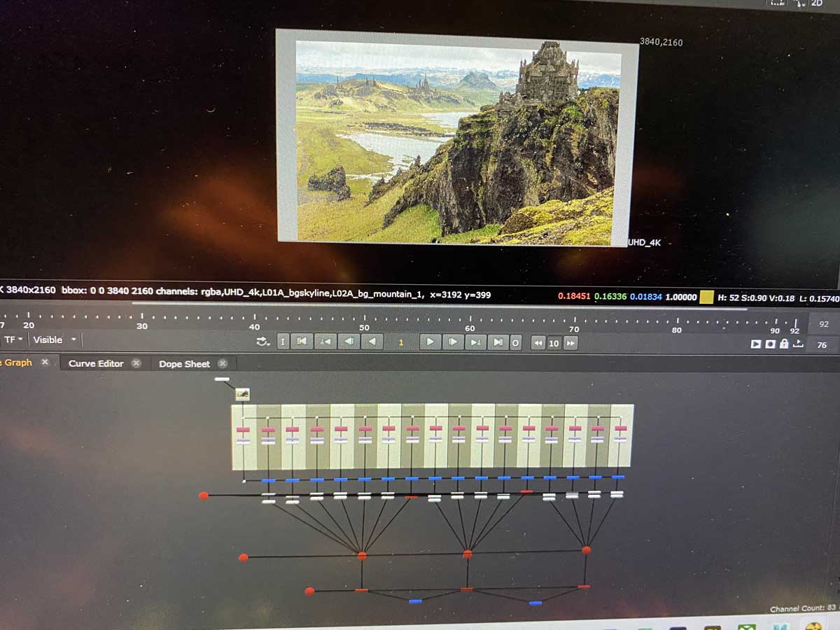840x630 pixels.
Task: Select the first pink node in the backdrop
Action: (243, 430)
